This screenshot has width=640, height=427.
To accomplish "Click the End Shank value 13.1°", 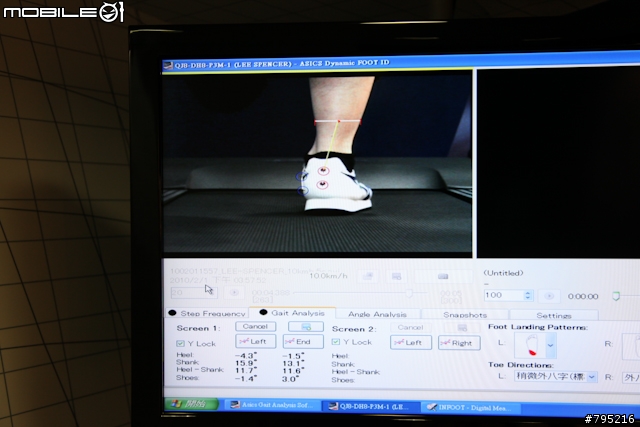I will click(x=293, y=363).
